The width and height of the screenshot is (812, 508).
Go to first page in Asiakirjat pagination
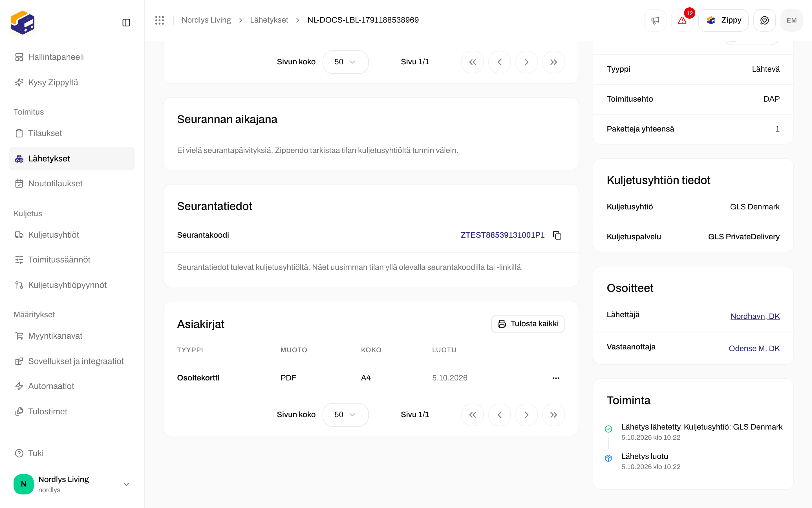coord(473,415)
